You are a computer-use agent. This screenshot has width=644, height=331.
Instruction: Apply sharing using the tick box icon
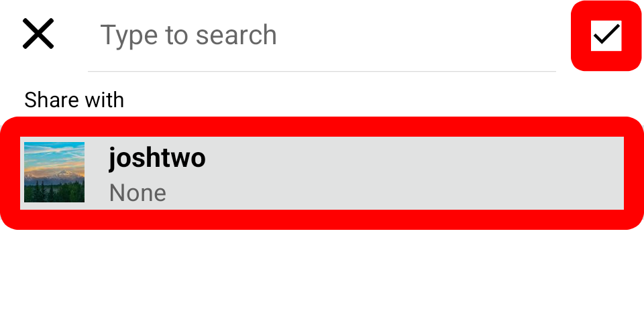coord(606,36)
